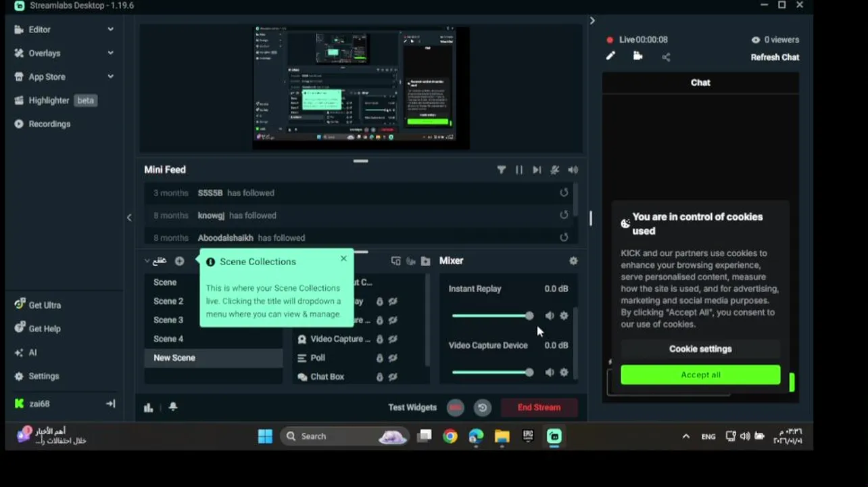Click the add source camera icon
Screen dimensions: 868x487
pyautogui.click(x=410, y=261)
